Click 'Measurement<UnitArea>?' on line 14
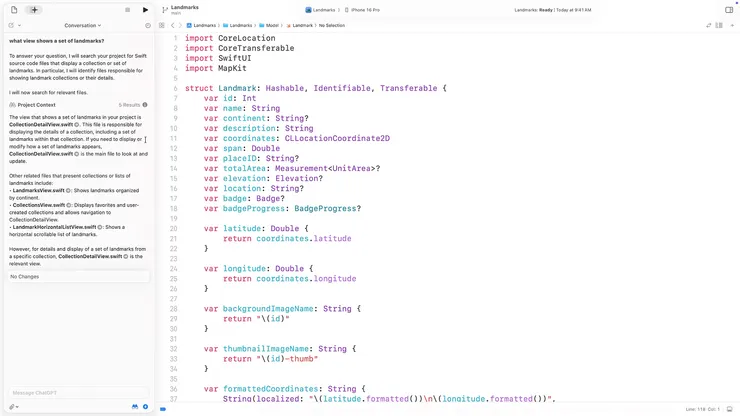The height and width of the screenshot is (416, 740). pyautogui.click(x=328, y=169)
